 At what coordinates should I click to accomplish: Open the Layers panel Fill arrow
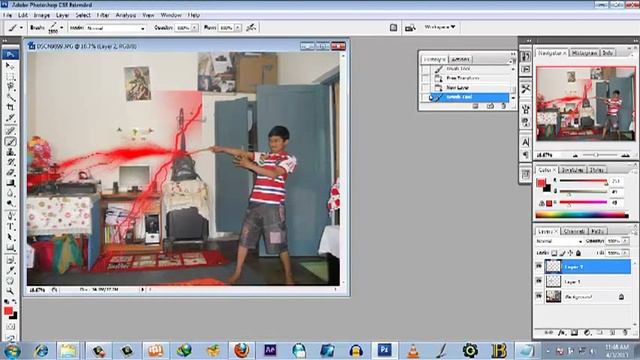(x=626, y=253)
